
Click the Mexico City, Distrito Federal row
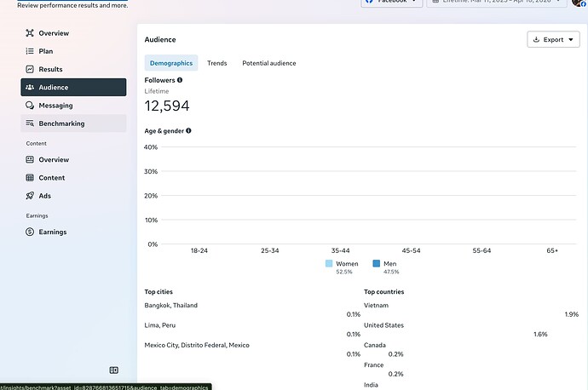[x=252, y=349]
